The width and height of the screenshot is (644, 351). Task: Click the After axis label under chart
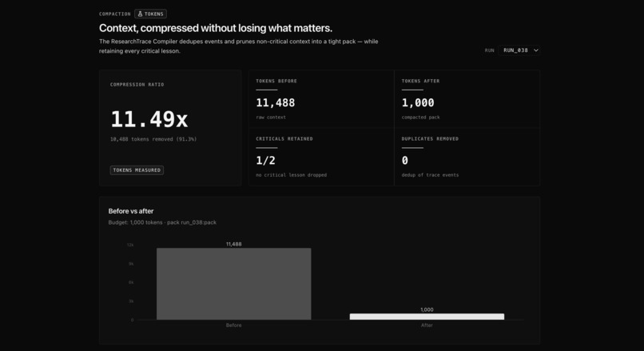(x=427, y=325)
